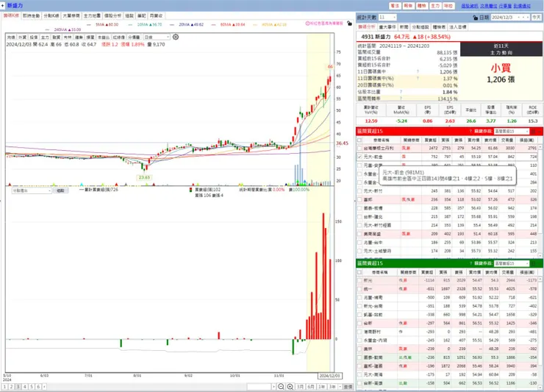Viewport: 544px width, 392px height.
Task: Select the 6月 range button
Action: [311, 386]
